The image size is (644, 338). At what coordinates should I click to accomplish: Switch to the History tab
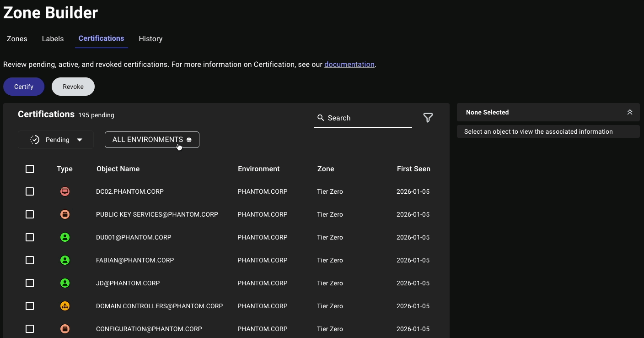click(x=150, y=38)
